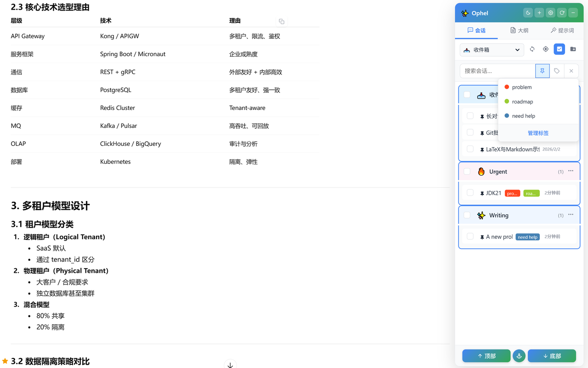The image size is (588, 368).
Task: Open the Writing folder's three-dot menu
Action: pos(571,215)
